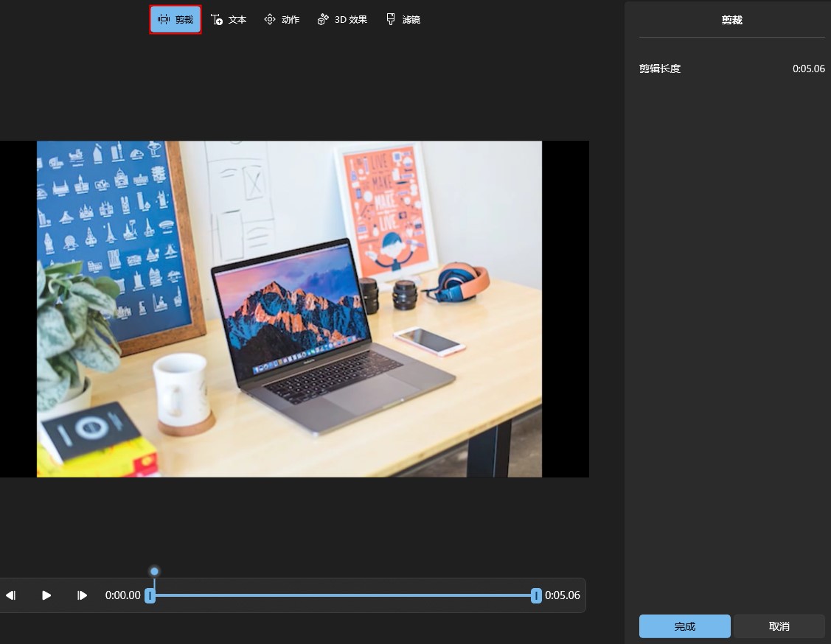Open the 滤镜 filters tool
This screenshot has height=644, width=831.
tap(403, 20)
